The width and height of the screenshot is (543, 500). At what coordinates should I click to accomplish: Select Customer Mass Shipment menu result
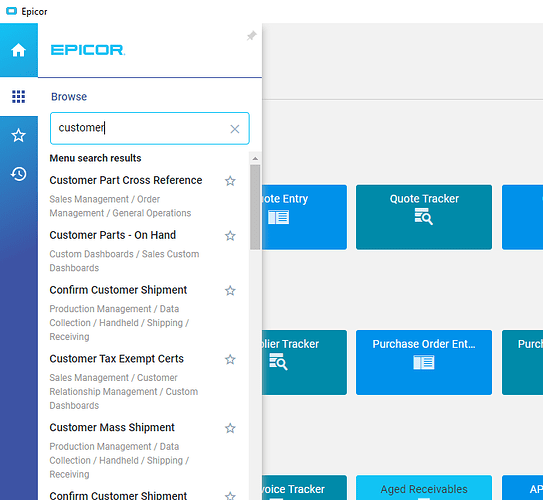(x=112, y=428)
